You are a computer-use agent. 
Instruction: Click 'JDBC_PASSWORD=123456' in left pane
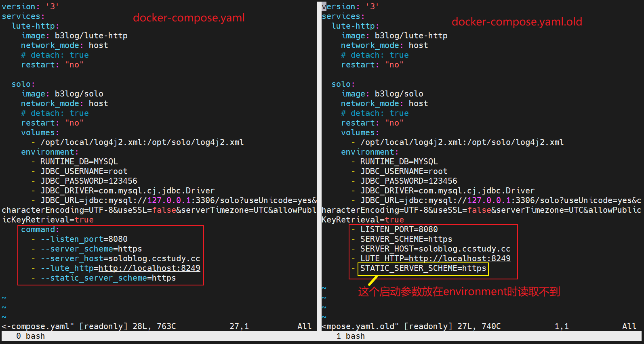[x=89, y=181]
